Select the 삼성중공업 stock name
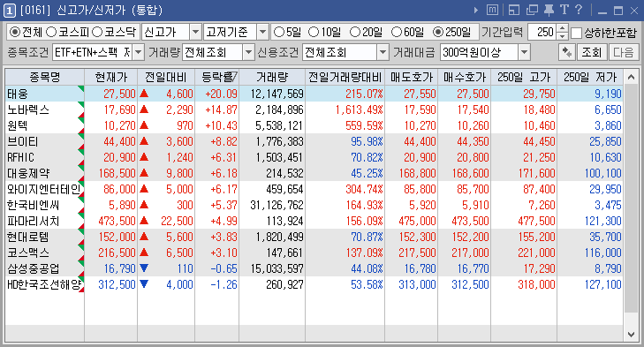Image resolution: width=644 pixels, height=347 pixels. 34,268
